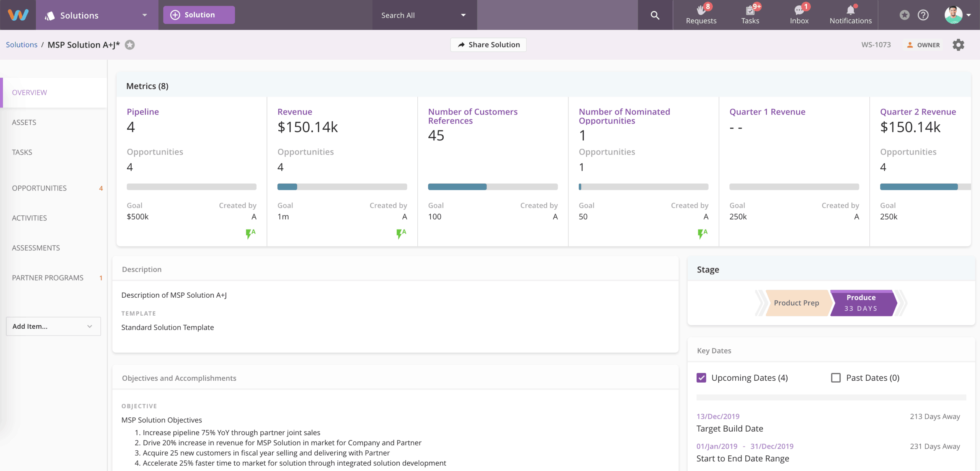980x471 pixels.
Task: Click the Revenue metric progress bar
Action: (342, 187)
